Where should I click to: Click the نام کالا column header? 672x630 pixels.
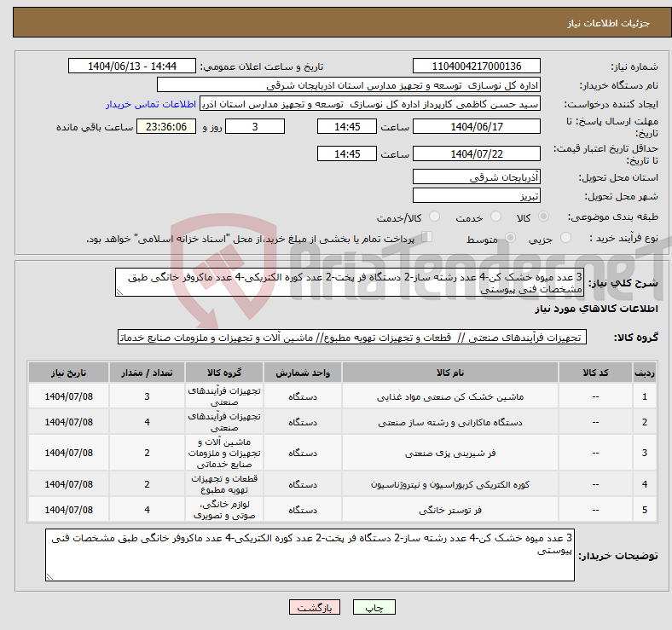tap(450, 373)
